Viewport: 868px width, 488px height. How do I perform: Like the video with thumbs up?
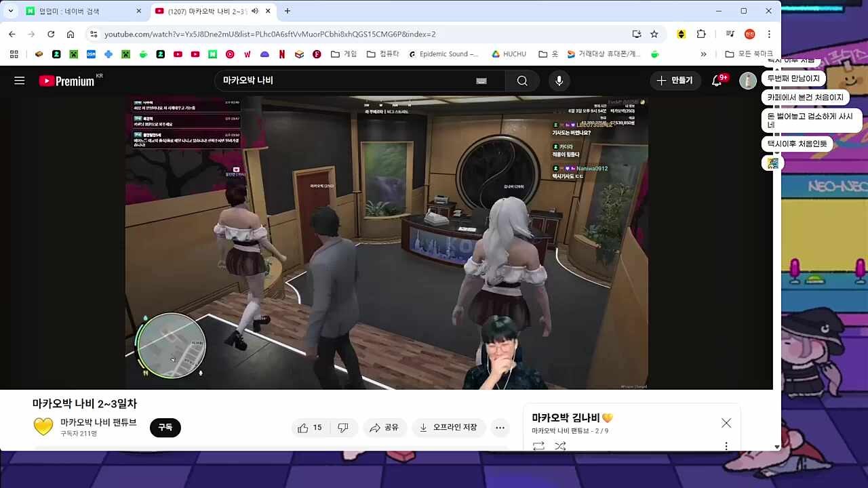(310, 428)
